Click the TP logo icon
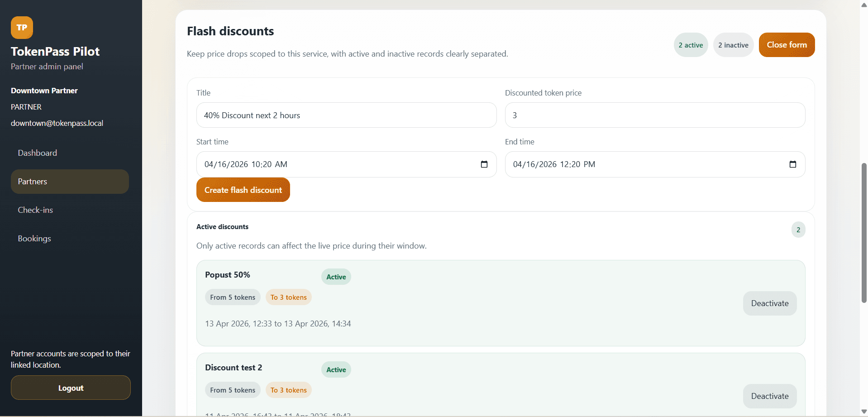This screenshot has width=868, height=417. click(21, 27)
